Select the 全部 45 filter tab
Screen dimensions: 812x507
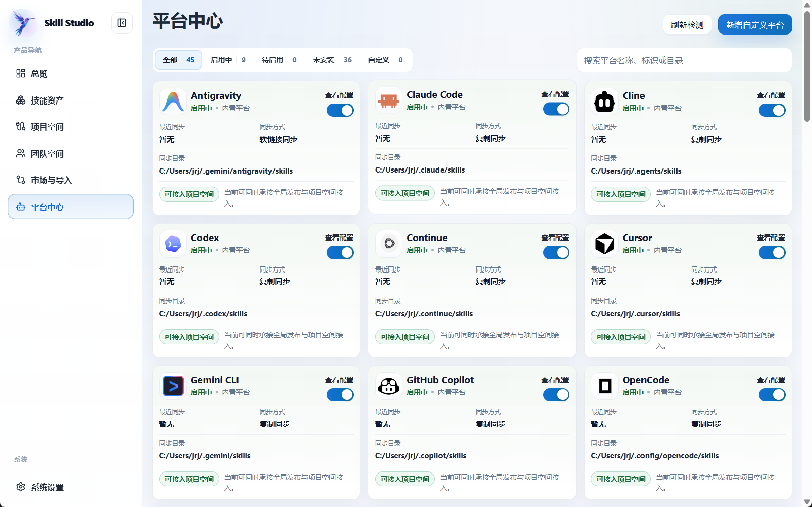[179, 60]
